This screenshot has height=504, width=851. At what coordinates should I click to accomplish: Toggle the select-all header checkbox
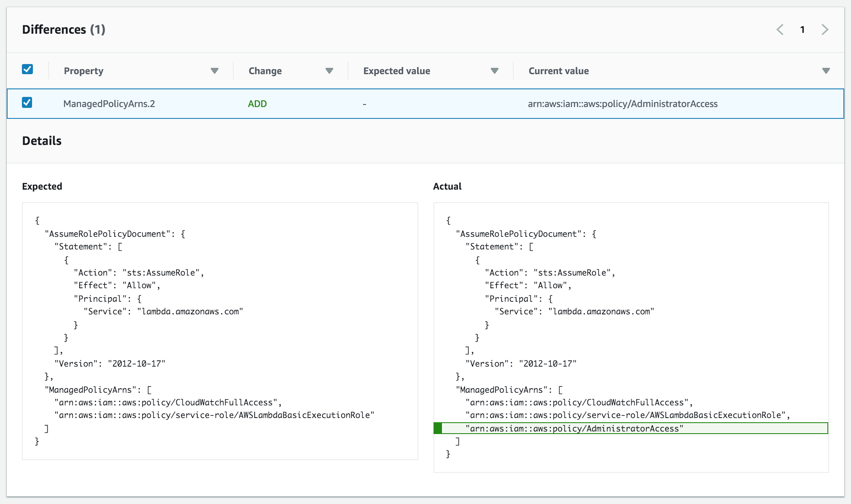[27, 69]
